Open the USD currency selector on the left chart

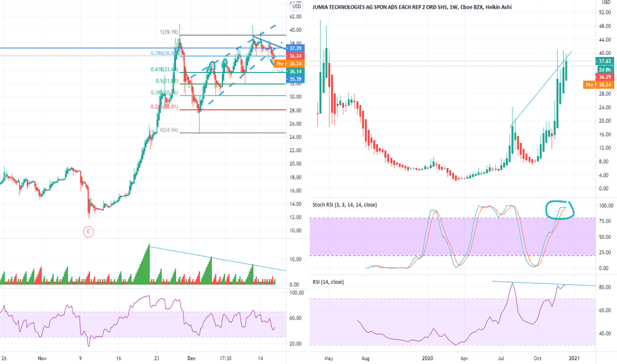297,7
